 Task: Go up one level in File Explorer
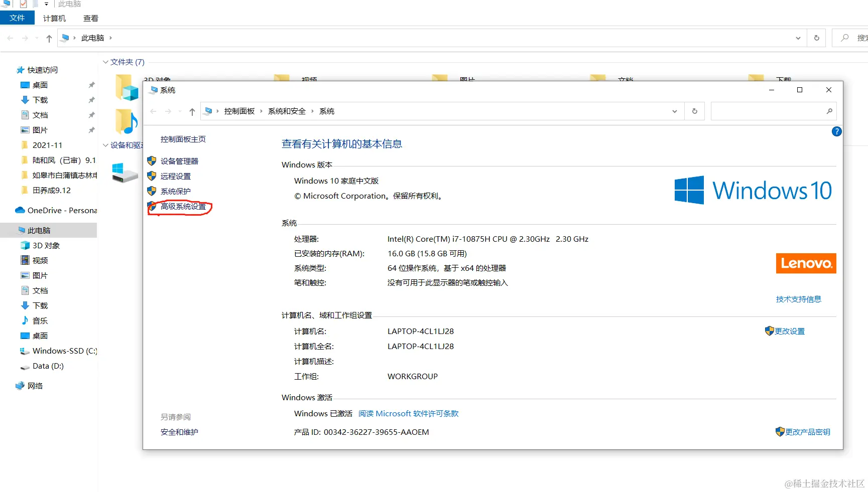[49, 38]
